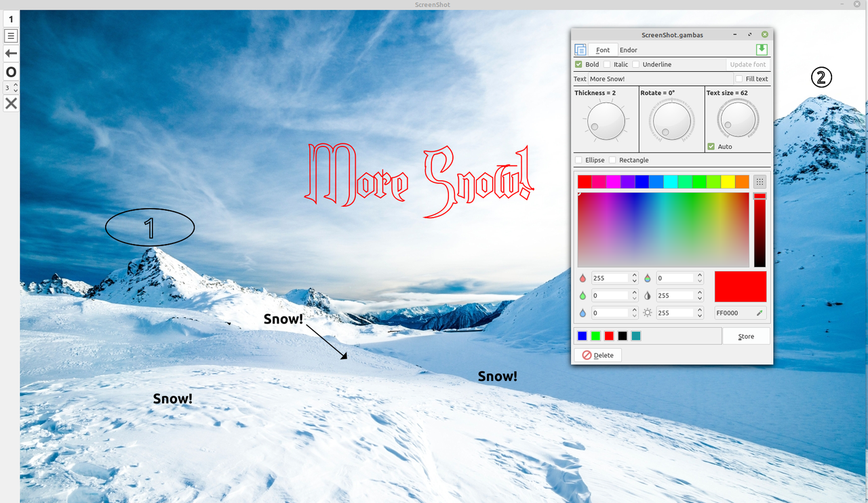
Task: Activate the eyedropper colour picker icon
Action: click(x=760, y=313)
